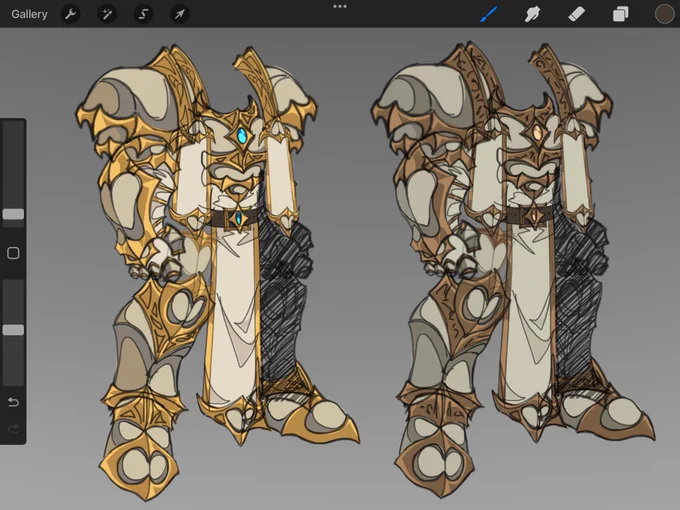Viewport: 680px width, 510px height.
Task: Select the Eraser tool
Action: click(x=576, y=14)
